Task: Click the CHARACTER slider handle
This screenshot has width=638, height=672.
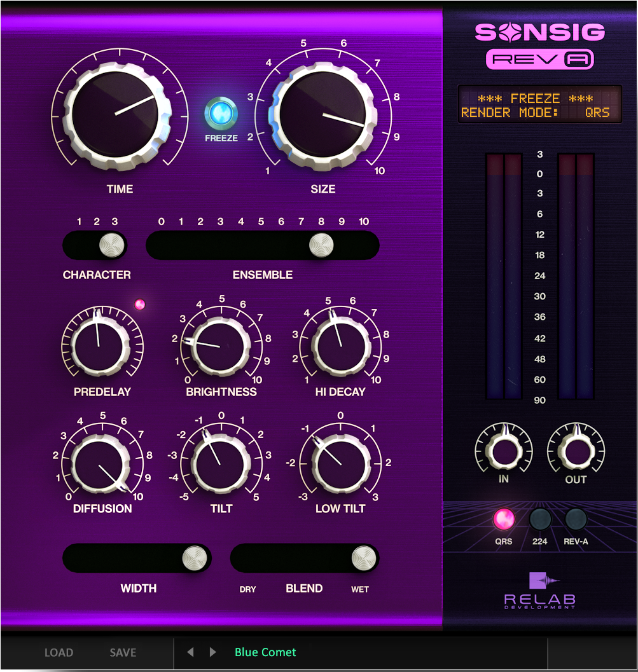Action: pos(111,245)
